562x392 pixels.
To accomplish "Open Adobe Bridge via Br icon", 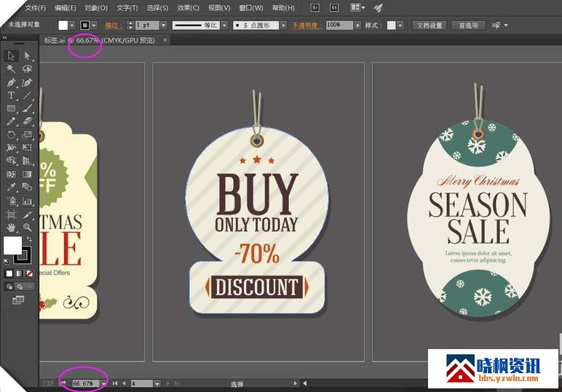I will click(x=314, y=7).
